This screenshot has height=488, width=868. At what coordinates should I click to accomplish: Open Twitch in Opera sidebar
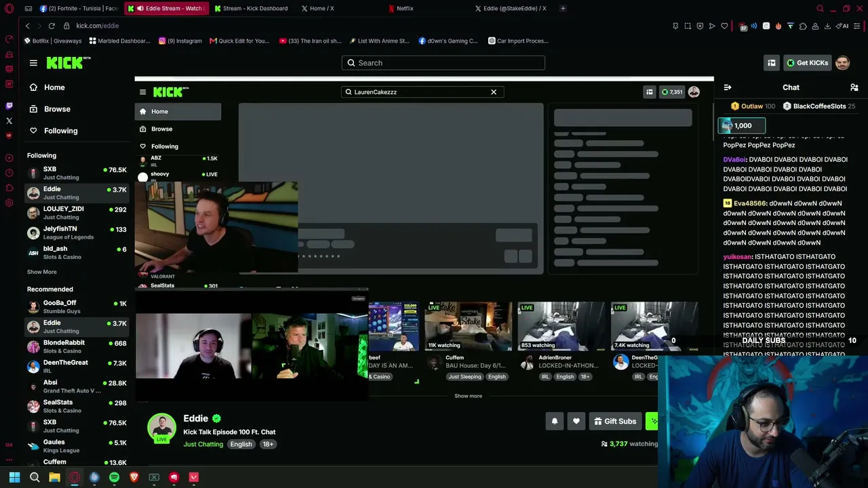pos(9,106)
